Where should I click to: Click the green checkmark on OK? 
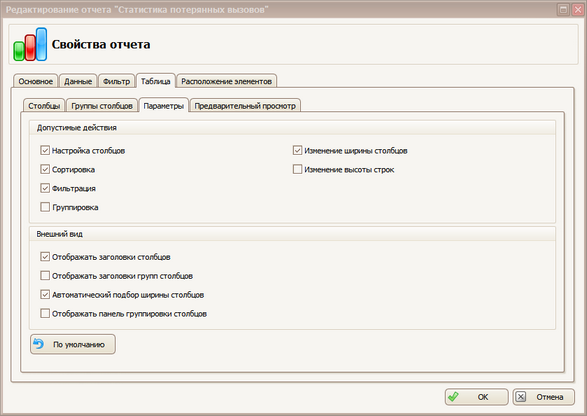pyautogui.click(x=453, y=397)
